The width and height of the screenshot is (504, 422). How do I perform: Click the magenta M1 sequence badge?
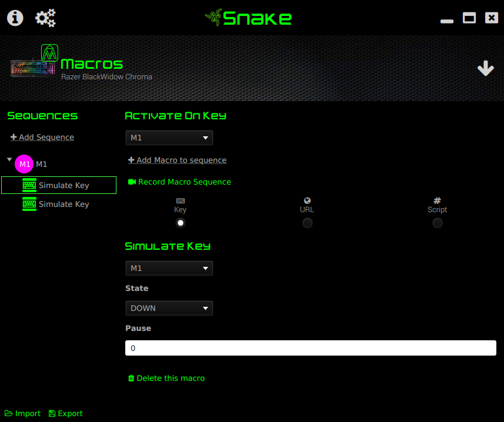click(24, 164)
